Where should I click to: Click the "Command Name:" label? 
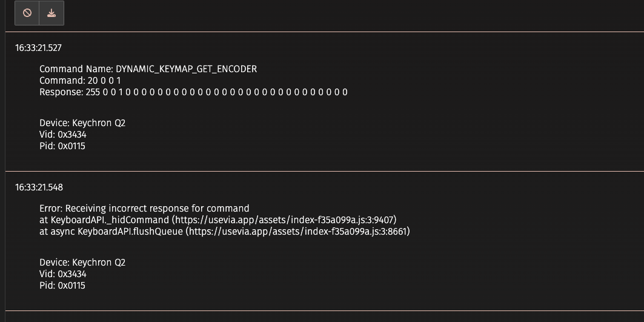[x=76, y=69]
